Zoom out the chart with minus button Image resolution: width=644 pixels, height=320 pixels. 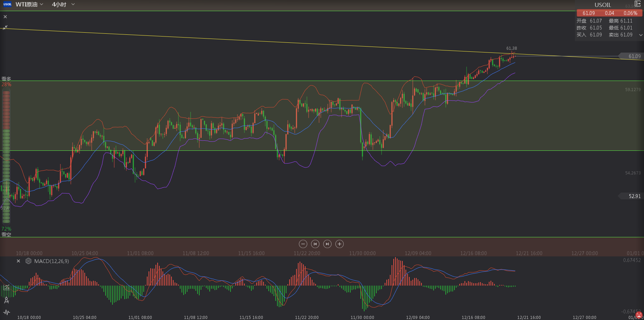coord(303,244)
